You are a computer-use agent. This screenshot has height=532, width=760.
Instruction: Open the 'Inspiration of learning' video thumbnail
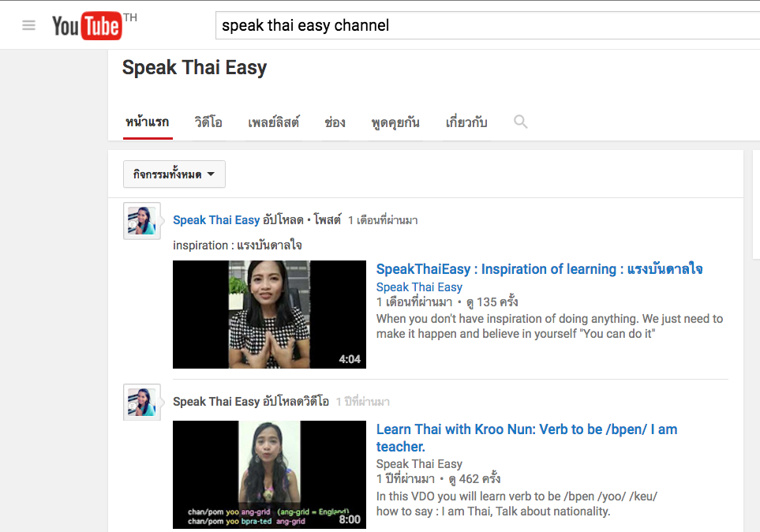point(269,314)
